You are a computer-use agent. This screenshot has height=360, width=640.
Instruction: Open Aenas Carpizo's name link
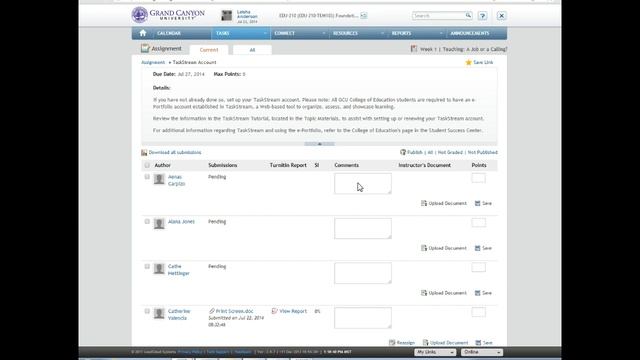(x=176, y=180)
